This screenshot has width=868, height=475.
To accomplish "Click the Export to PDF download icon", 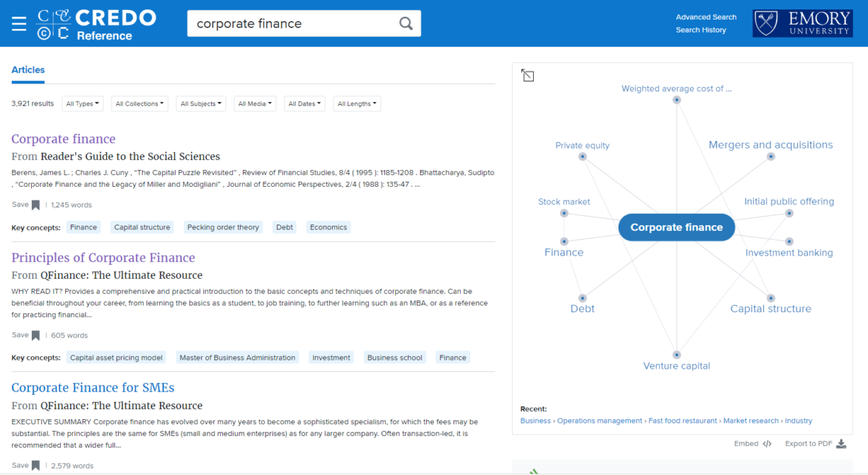I will (x=841, y=444).
